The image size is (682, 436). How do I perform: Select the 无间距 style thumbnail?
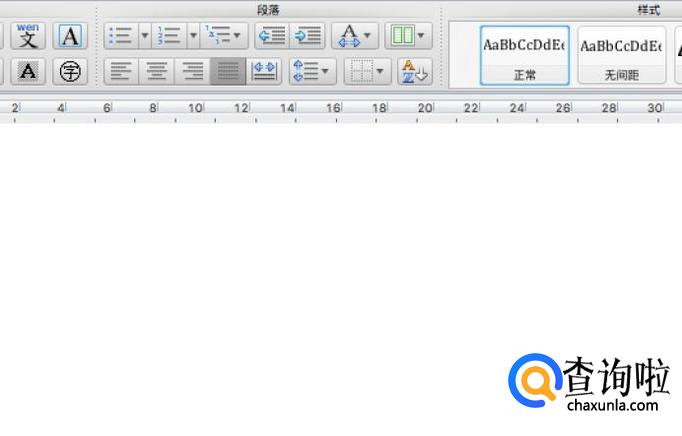(621, 55)
